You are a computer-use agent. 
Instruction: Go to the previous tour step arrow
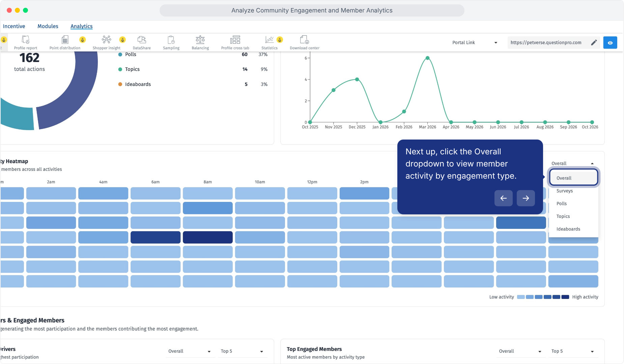click(504, 198)
